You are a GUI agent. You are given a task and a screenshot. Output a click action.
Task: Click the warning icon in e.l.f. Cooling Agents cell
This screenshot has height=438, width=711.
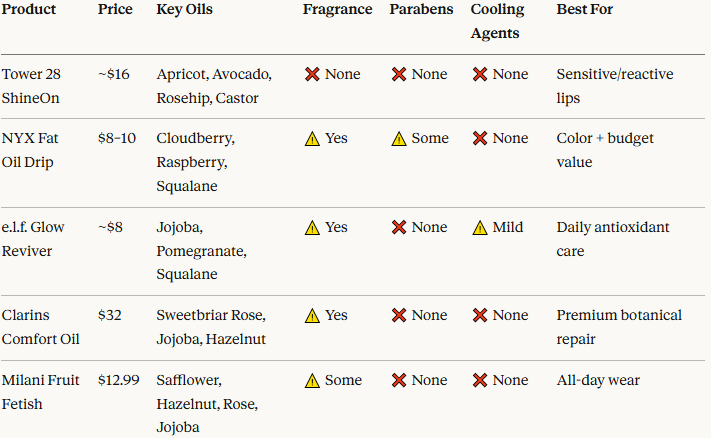pyautogui.click(x=480, y=227)
